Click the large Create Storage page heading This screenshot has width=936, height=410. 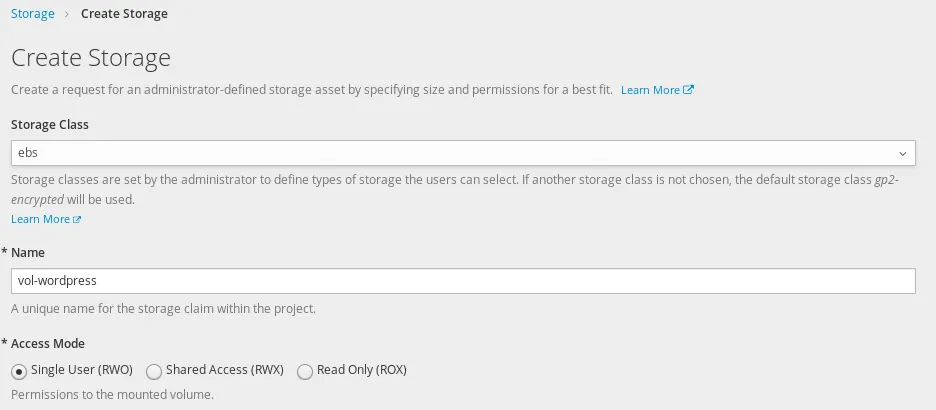tap(91, 57)
